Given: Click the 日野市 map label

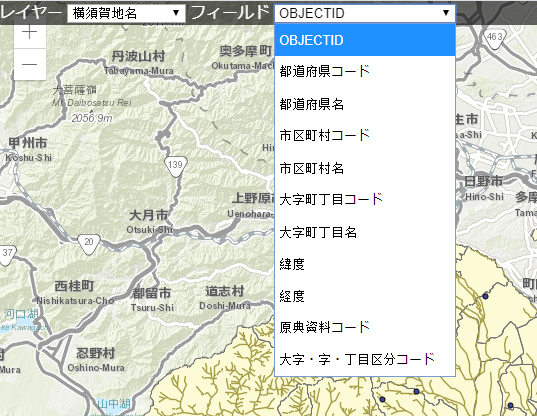Looking at the screenshot, I should [x=484, y=181].
